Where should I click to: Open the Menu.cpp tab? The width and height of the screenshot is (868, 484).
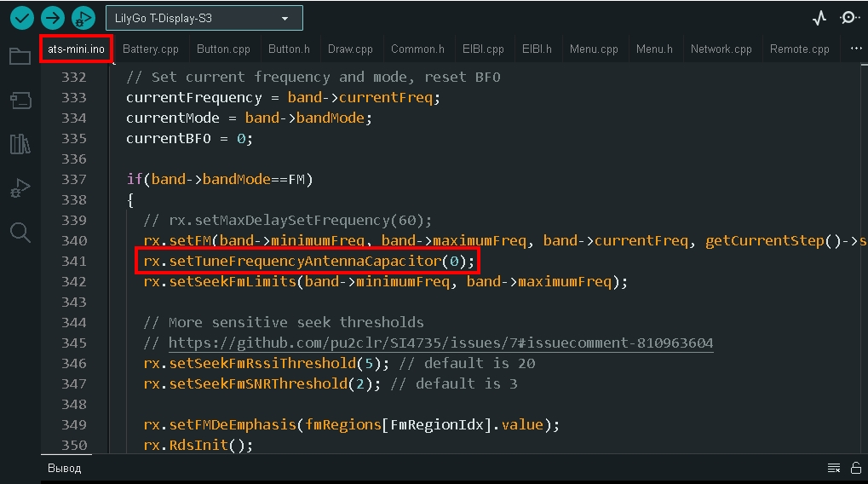click(594, 49)
